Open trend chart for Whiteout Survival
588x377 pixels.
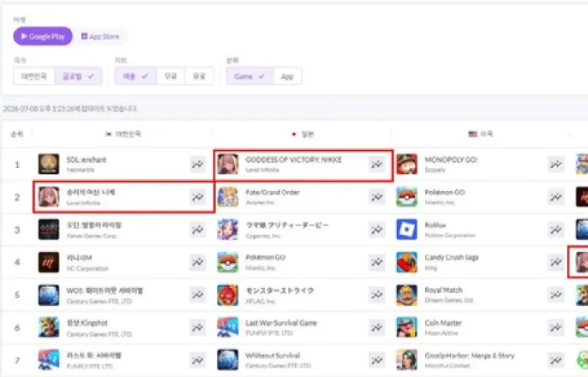pos(377,360)
